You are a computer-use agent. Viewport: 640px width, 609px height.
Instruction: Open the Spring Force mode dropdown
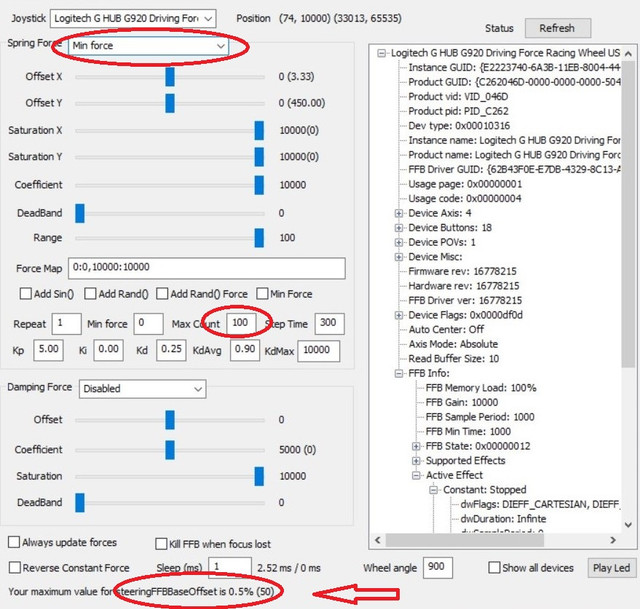tap(148, 46)
